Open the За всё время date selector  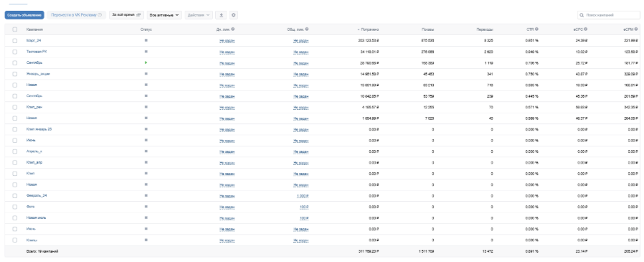[x=126, y=15]
